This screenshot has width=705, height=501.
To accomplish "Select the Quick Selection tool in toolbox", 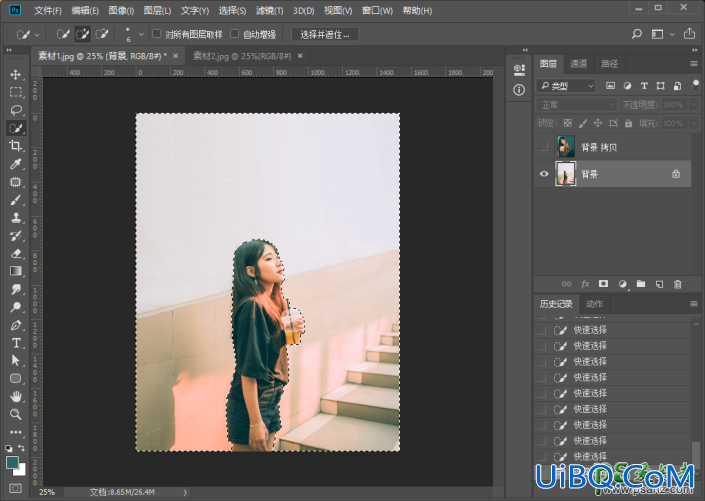I will click(16, 128).
